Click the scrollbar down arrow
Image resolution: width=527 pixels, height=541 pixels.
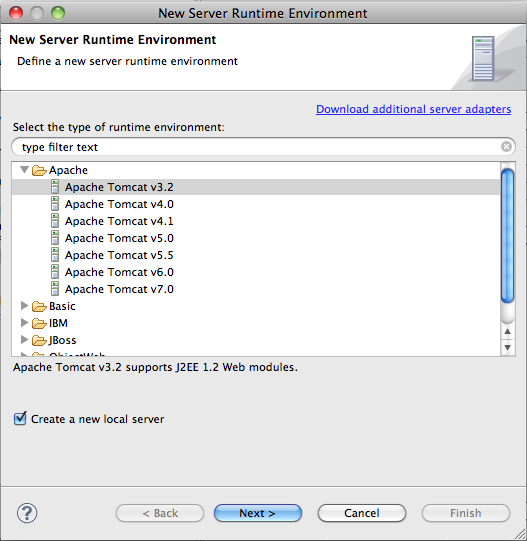[507, 347]
